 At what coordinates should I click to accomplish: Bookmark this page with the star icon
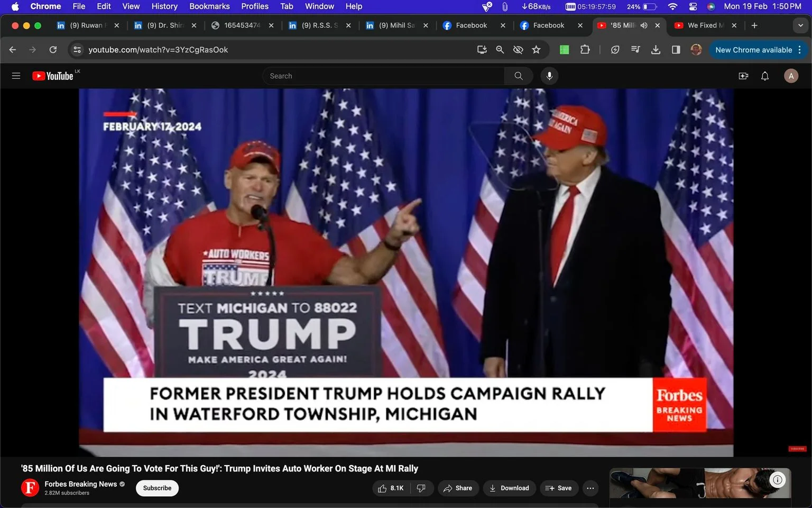point(536,50)
